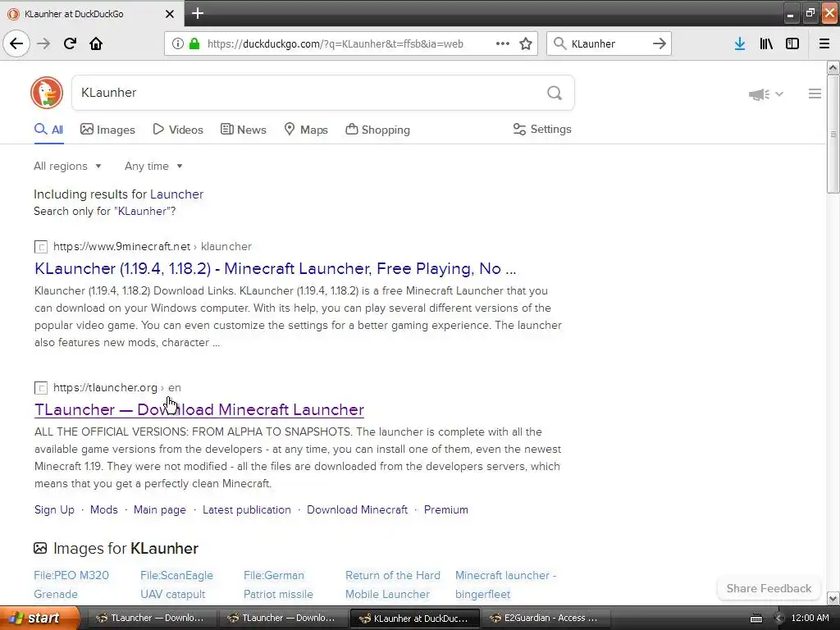
Task: Switch to the Maps tab
Action: pyautogui.click(x=306, y=130)
